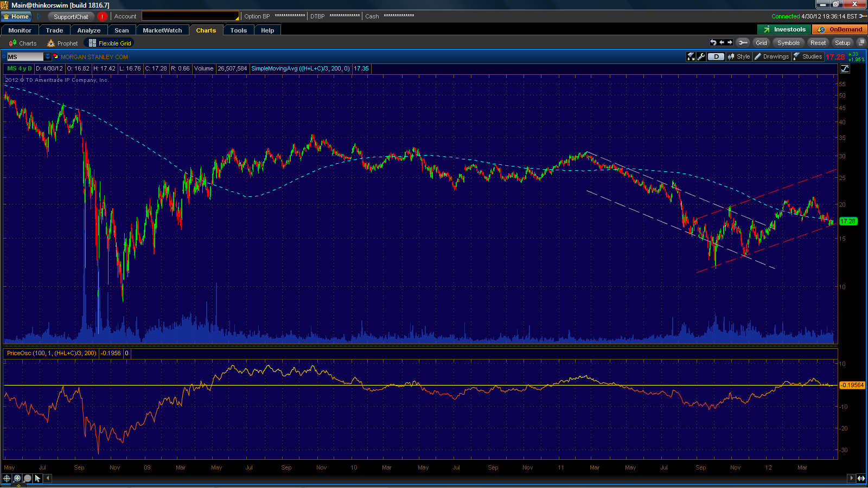Image resolution: width=868 pixels, height=488 pixels.
Task: Click the Account selector field
Action: click(190, 16)
